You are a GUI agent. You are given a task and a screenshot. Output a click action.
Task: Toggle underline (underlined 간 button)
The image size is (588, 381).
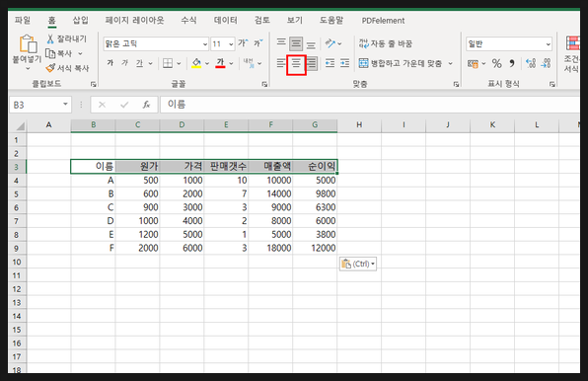pyautogui.click(x=139, y=63)
